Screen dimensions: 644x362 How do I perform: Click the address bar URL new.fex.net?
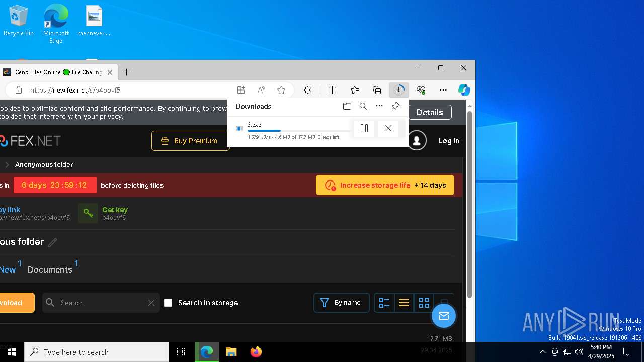pyautogui.click(x=75, y=90)
